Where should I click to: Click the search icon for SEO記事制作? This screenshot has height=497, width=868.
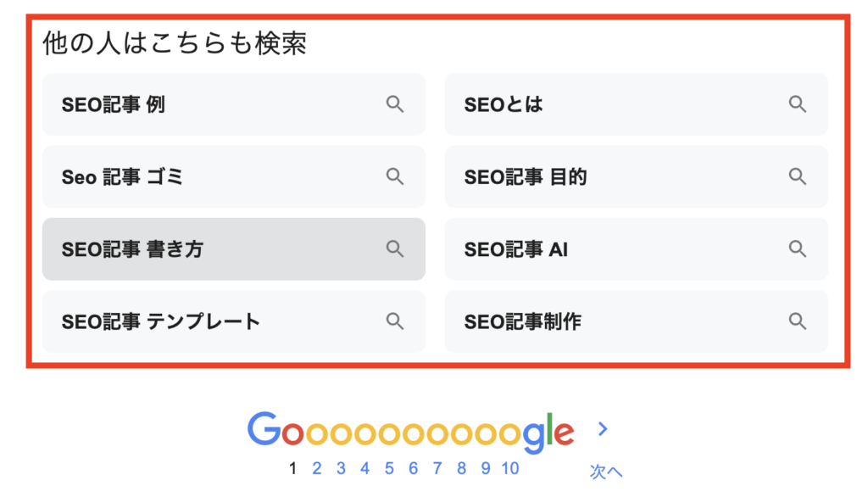798,321
